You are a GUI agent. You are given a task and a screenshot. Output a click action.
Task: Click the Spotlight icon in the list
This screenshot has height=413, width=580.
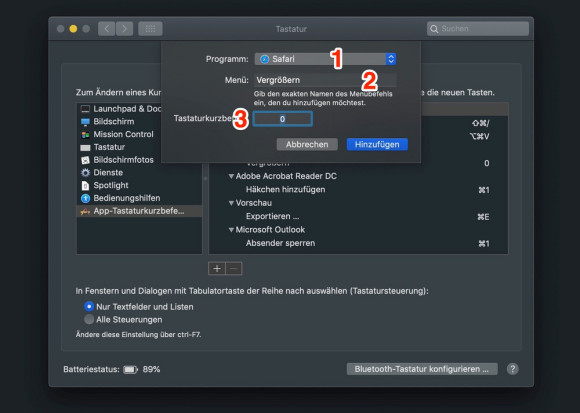click(x=85, y=186)
